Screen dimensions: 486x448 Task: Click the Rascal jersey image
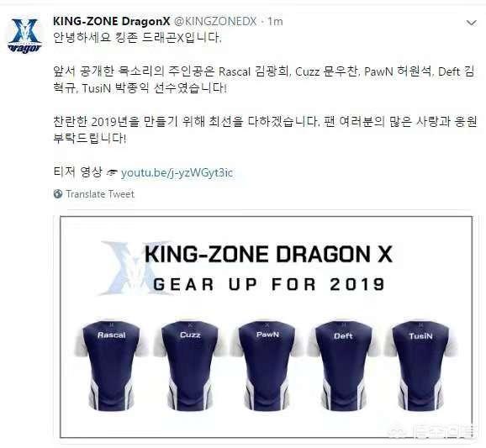[x=112, y=366]
